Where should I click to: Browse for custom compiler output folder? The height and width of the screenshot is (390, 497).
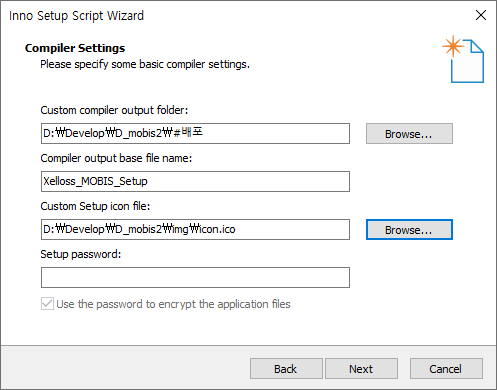(x=409, y=134)
